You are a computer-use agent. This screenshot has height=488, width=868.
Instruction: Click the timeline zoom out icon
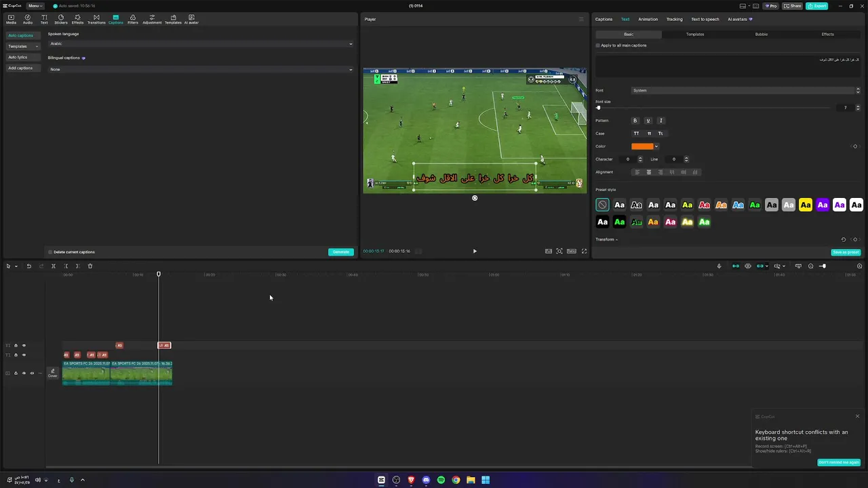pyautogui.click(x=810, y=266)
